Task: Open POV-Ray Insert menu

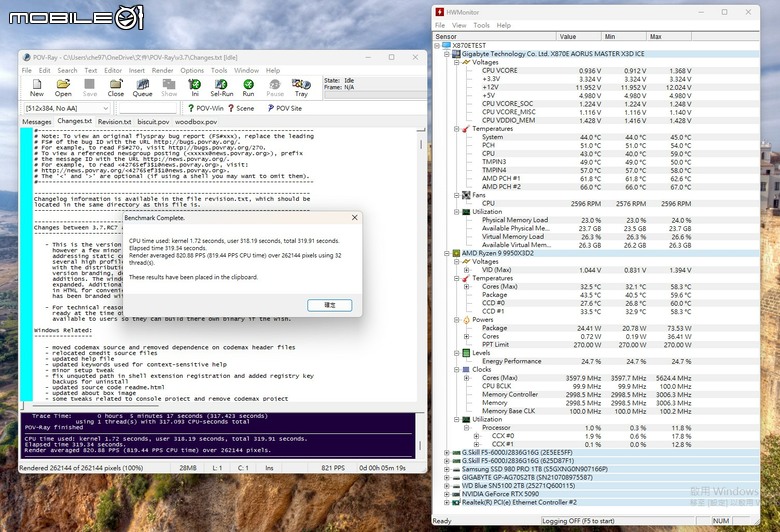Action: 137,70
